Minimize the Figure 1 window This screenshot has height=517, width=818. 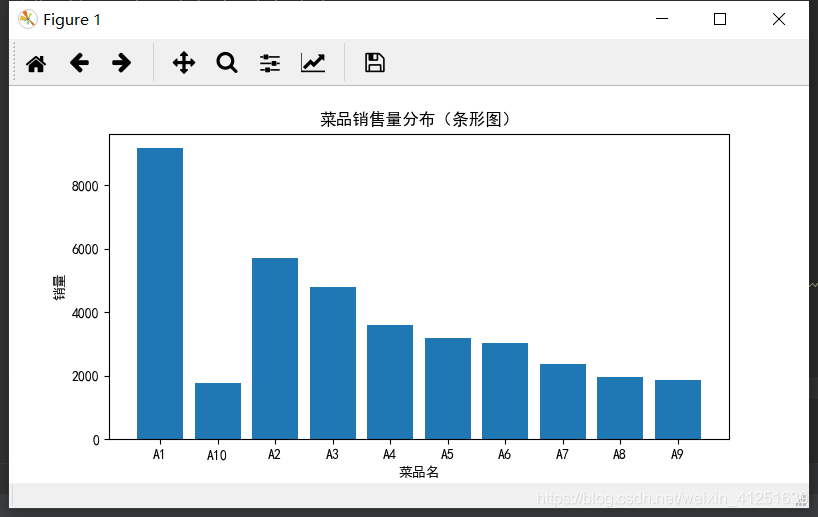(x=661, y=19)
